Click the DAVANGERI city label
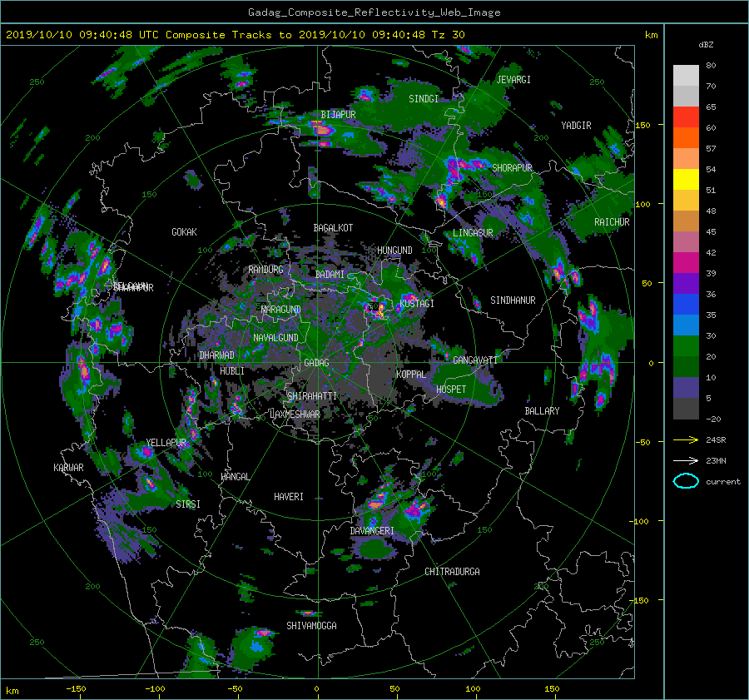The height and width of the screenshot is (700, 749). (x=372, y=531)
